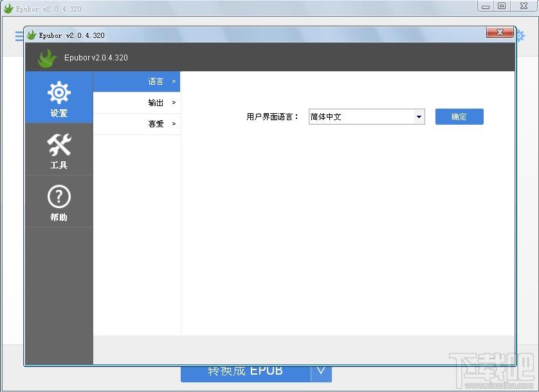Click the 用户界面语言 label text
Viewport: 539px width, 392px height.
(272, 117)
